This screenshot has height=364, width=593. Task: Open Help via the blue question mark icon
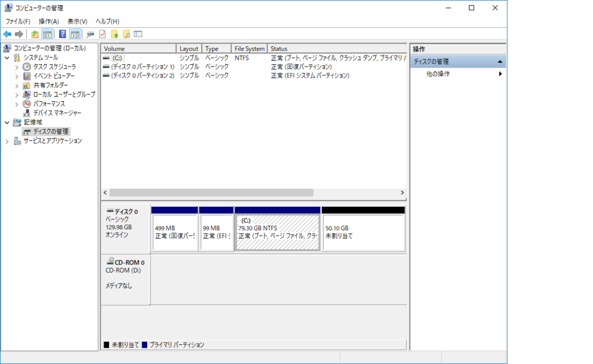[63, 34]
